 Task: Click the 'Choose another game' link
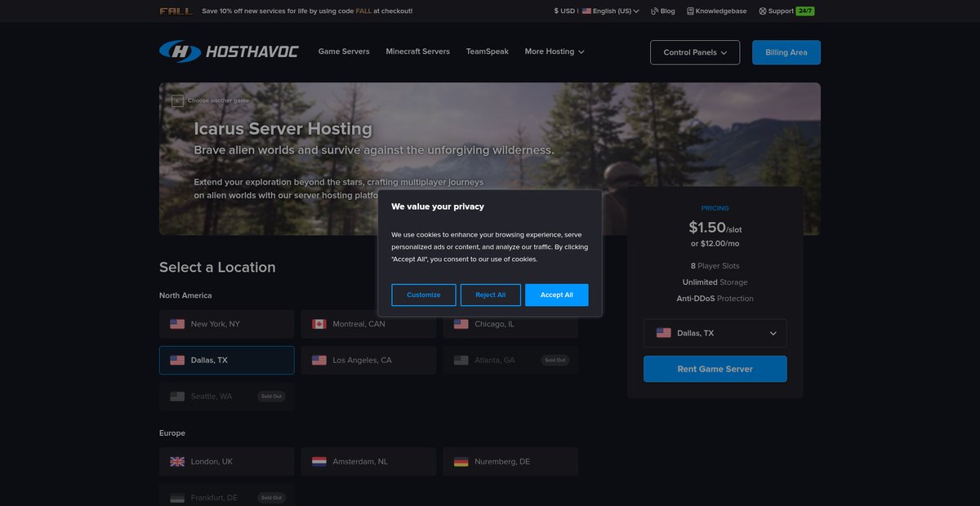click(x=218, y=100)
